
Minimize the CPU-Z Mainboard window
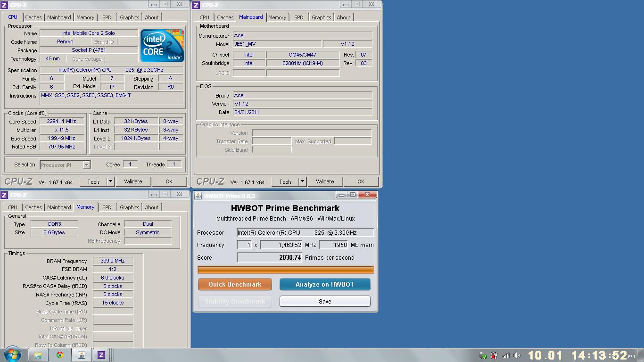pos(346,4)
